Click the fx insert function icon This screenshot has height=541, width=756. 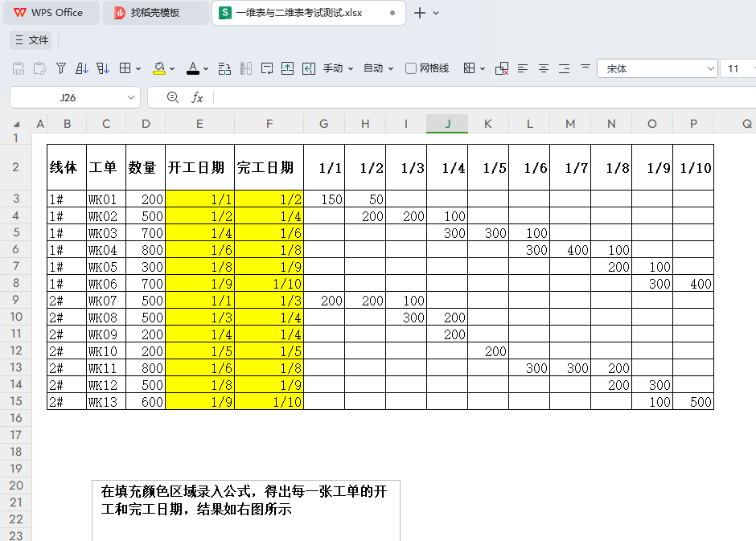pos(197,98)
